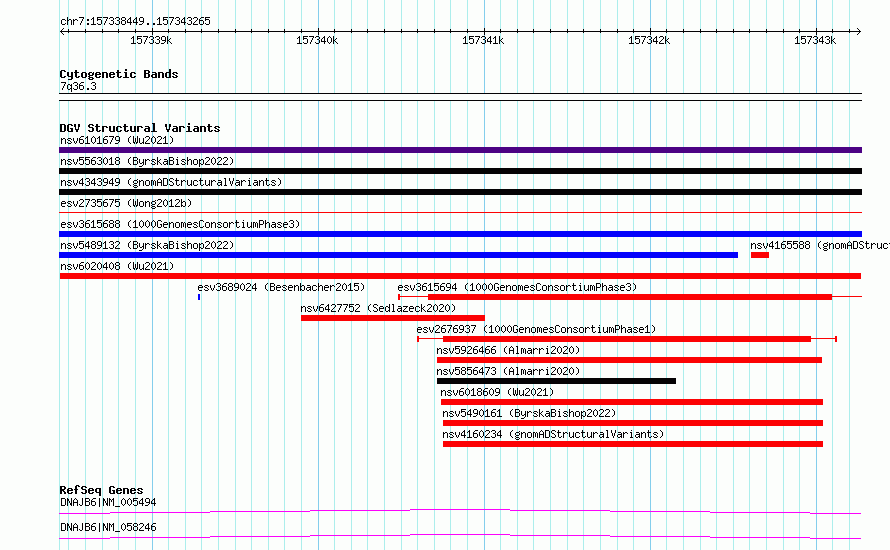Select the red esv2676937 variant bar
This screenshot has height=550, width=890.
pos(627,339)
